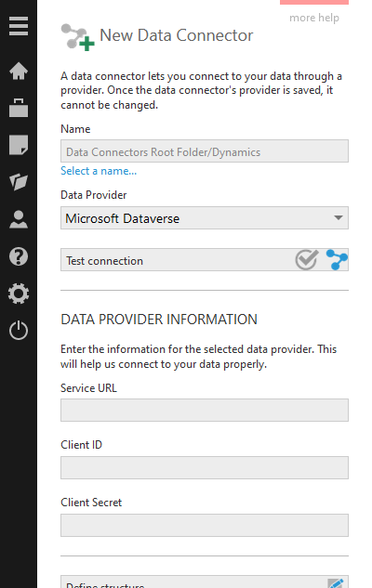Image resolution: width=372 pixels, height=588 pixels.
Task: Click the Select a name link
Action: (99, 171)
